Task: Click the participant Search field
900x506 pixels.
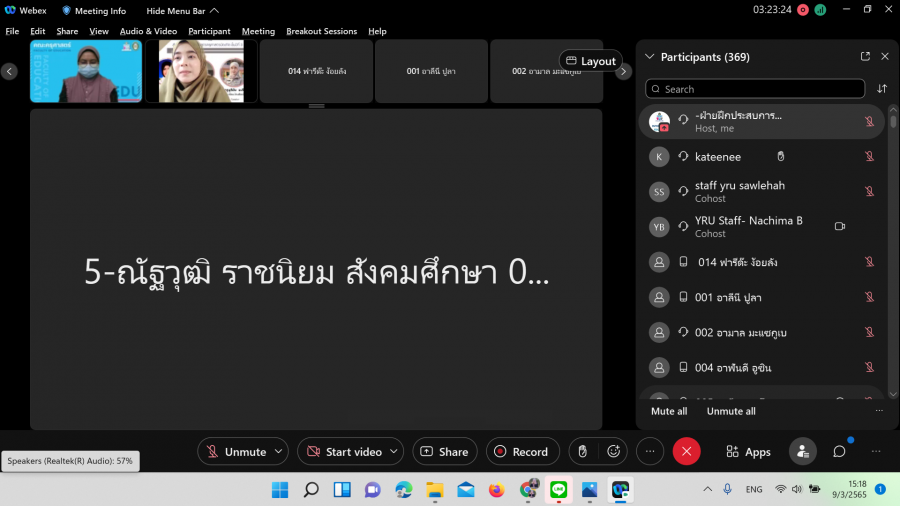Action: tap(755, 89)
